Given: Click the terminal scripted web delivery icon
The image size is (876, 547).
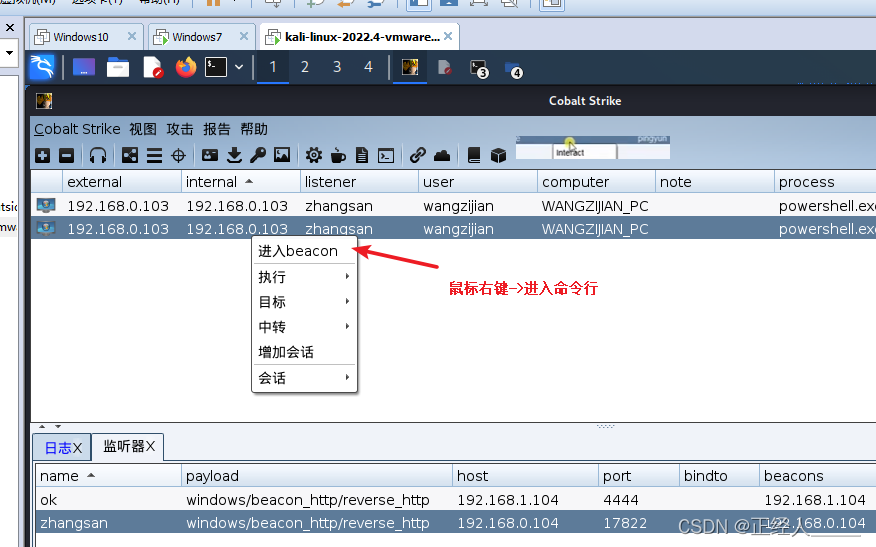Looking at the screenshot, I should (x=386, y=155).
